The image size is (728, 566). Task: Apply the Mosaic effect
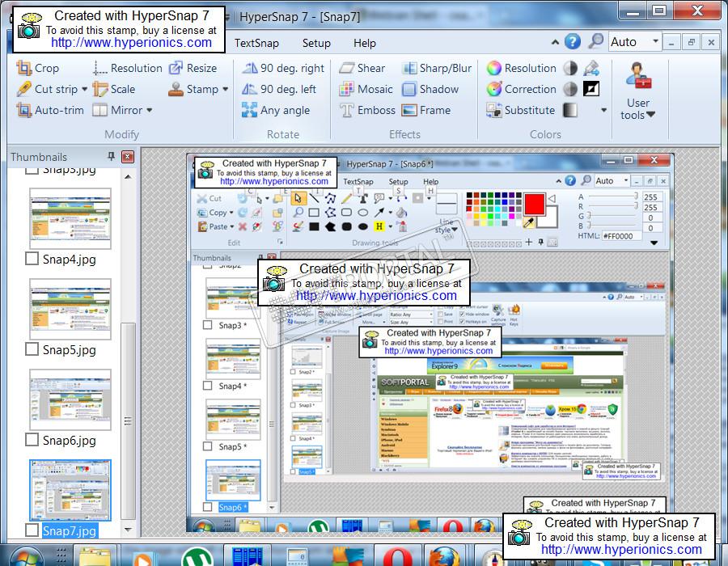366,89
